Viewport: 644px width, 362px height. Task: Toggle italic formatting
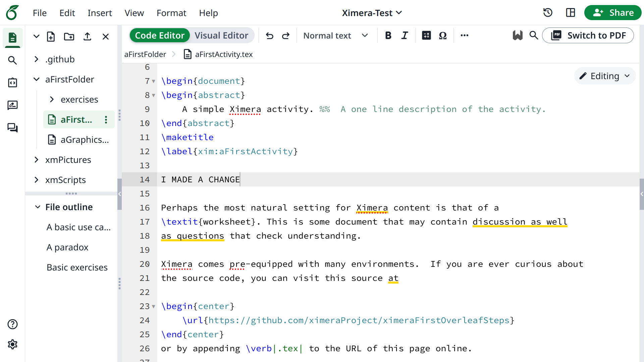405,36
